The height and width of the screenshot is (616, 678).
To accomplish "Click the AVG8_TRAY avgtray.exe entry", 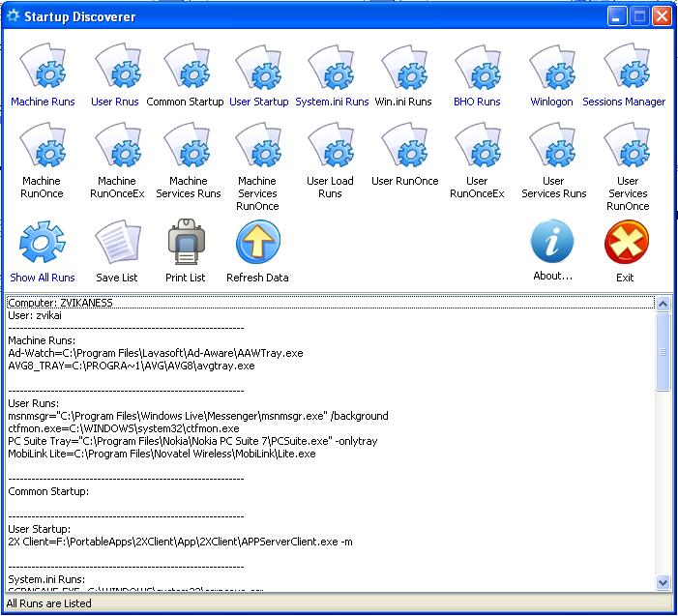I will (x=132, y=366).
